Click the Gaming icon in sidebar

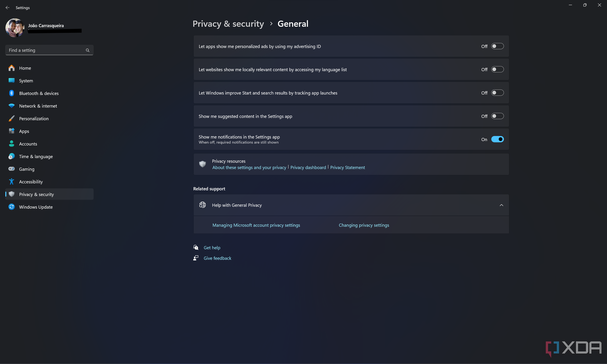12,169
